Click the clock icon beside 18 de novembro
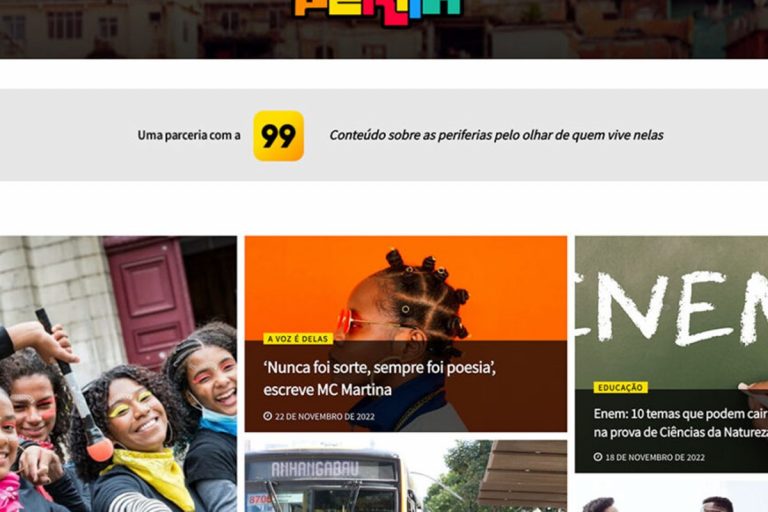The width and height of the screenshot is (768, 512). 598,457
